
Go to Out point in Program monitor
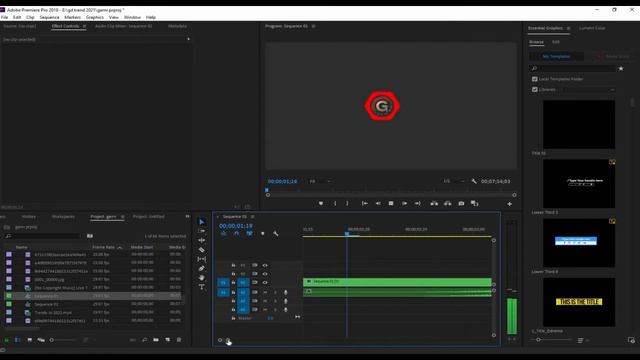(418, 203)
